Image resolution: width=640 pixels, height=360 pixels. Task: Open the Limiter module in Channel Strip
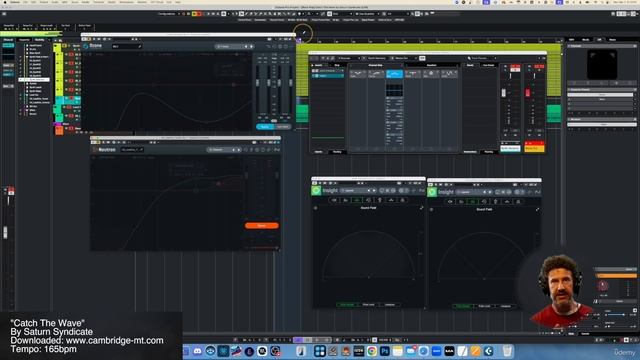(449, 74)
